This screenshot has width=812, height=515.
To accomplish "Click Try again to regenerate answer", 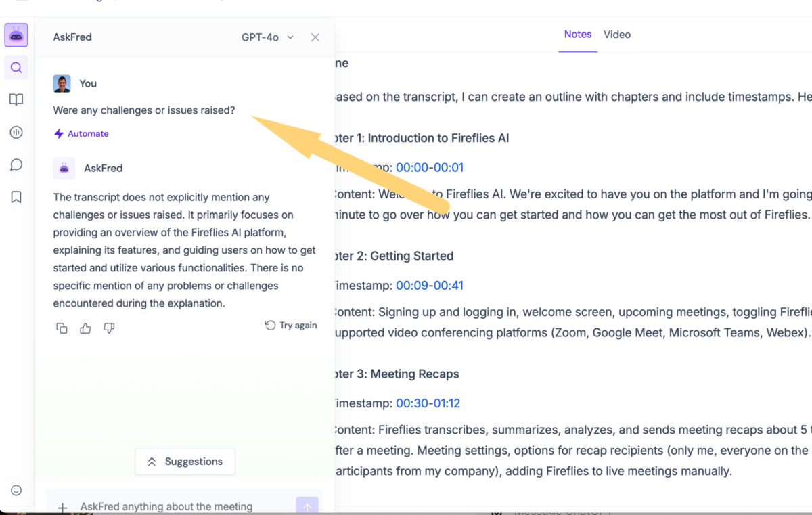I will (291, 326).
